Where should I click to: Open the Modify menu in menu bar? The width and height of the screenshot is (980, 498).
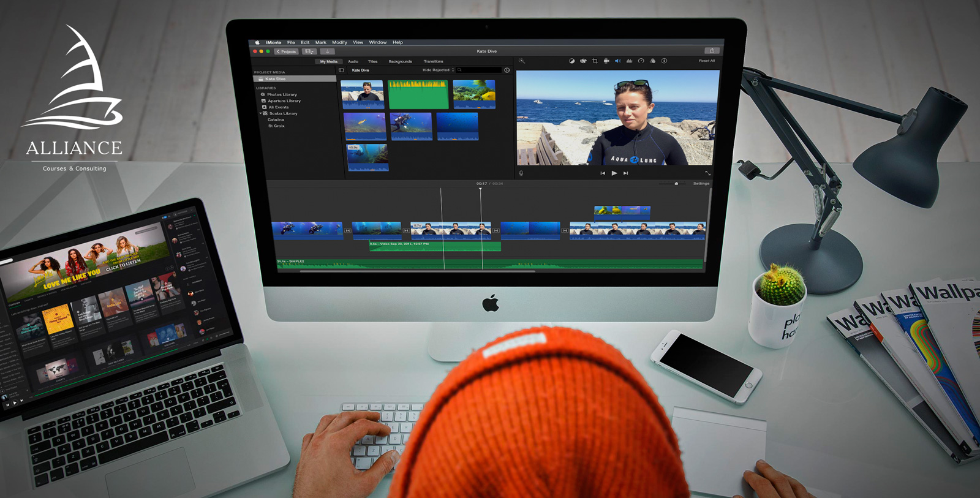tap(339, 43)
